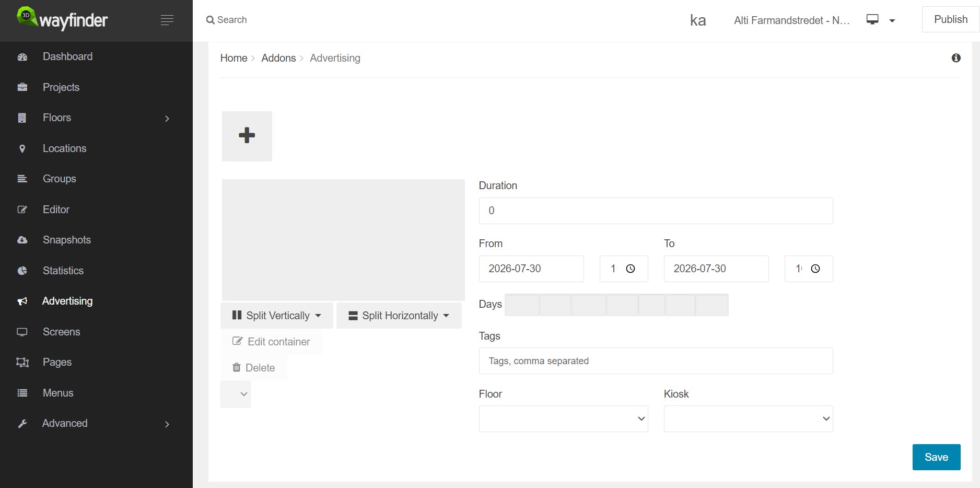
Task: Open the Split Vertically dropdown
Action: [277, 316]
